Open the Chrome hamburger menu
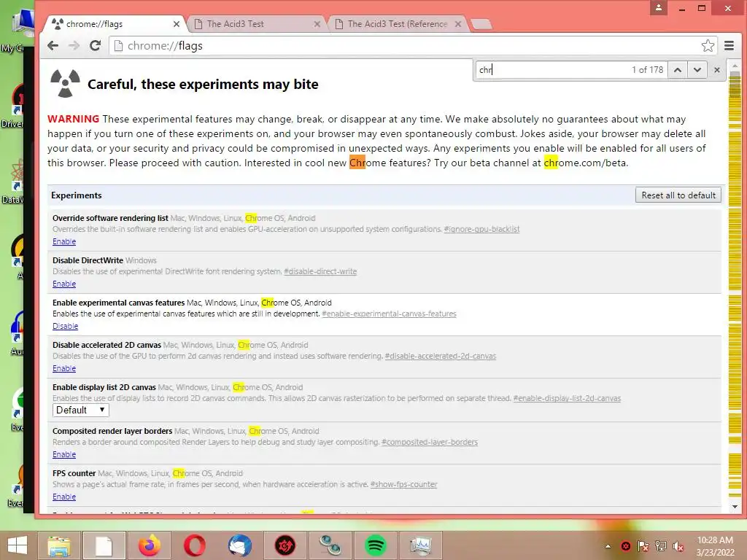This screenshot has height=560, width=747. click(729, 46)
